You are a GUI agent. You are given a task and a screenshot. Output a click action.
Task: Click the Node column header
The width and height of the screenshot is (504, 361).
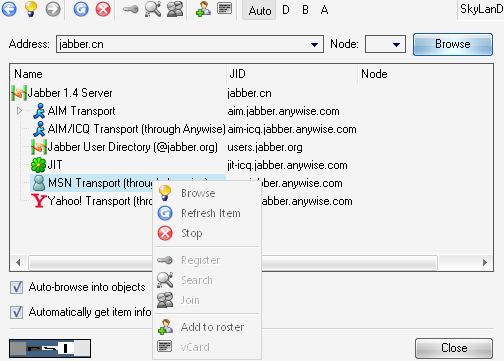[x=425, y=74]
